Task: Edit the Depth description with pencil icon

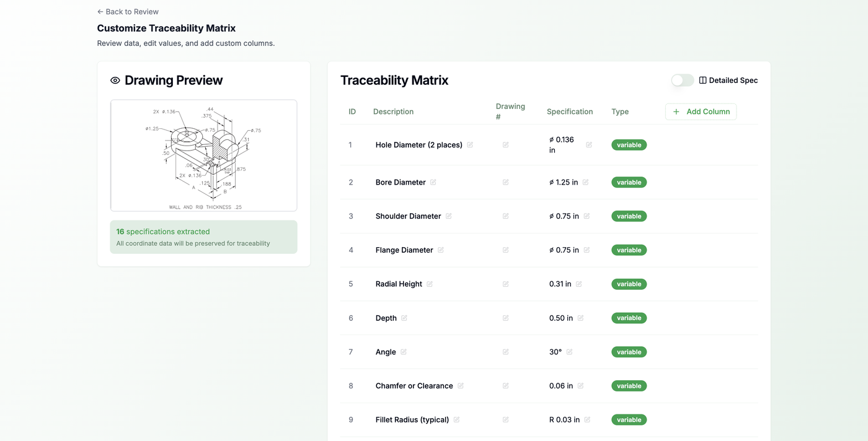Action: click(405, 317)
